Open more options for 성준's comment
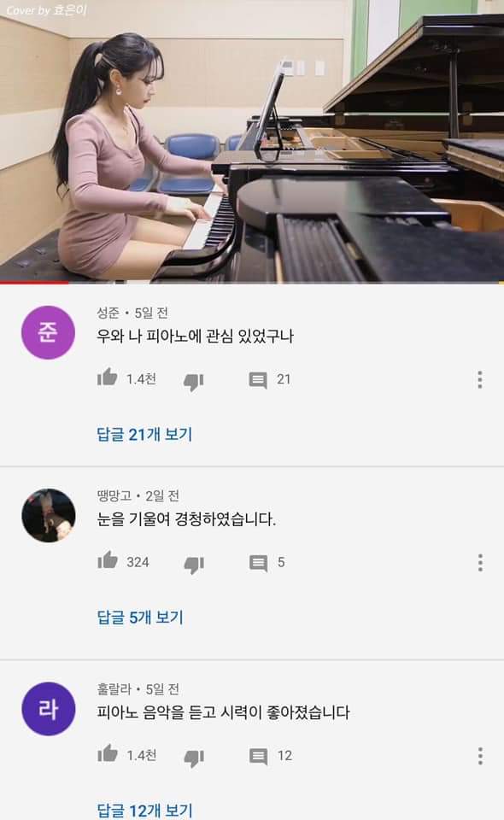 (479, 379)
